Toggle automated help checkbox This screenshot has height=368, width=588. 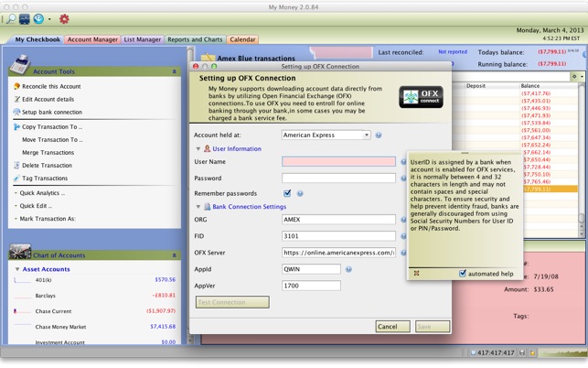(463, 274)
